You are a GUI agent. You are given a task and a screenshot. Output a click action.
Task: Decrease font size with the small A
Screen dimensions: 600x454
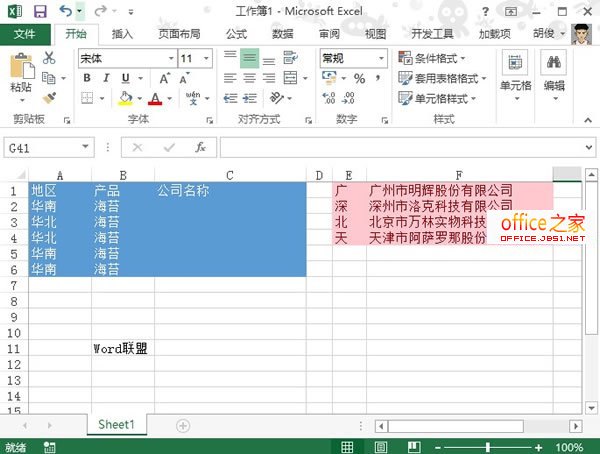[x=184, y=78]
